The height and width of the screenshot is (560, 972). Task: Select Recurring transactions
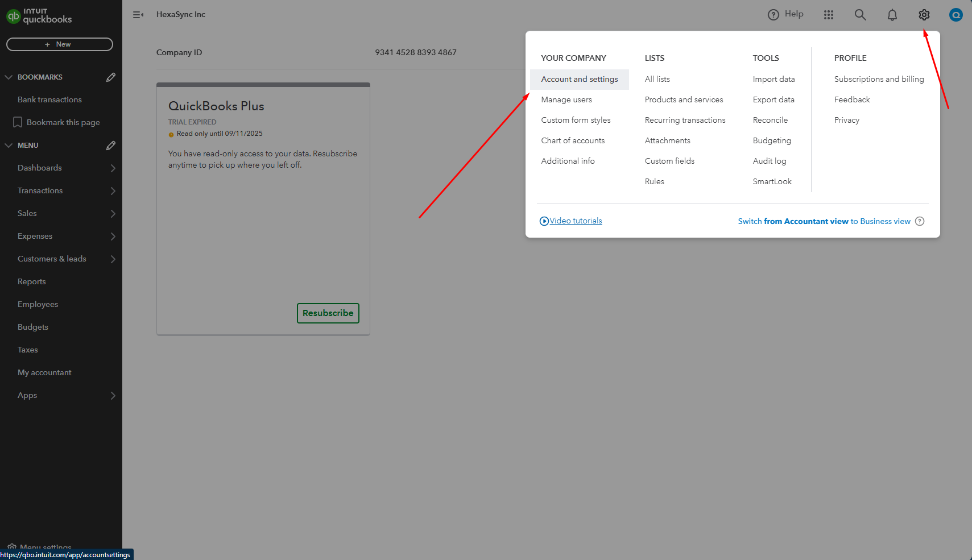685,120
